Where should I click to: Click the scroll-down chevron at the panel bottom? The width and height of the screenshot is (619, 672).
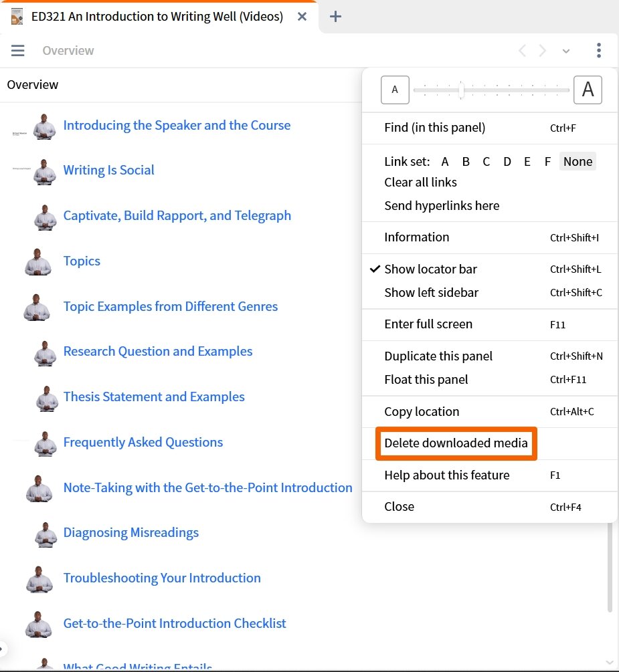click(610, 663)
